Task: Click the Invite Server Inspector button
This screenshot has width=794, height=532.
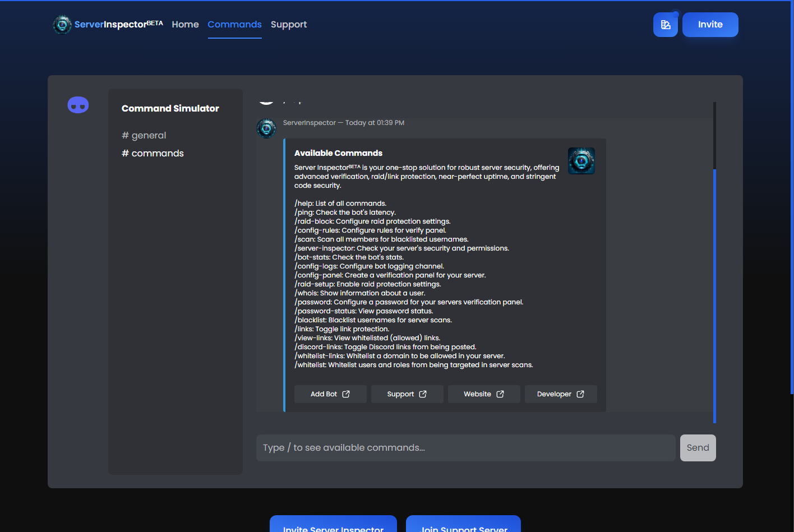Action: [x=333, y=528]
